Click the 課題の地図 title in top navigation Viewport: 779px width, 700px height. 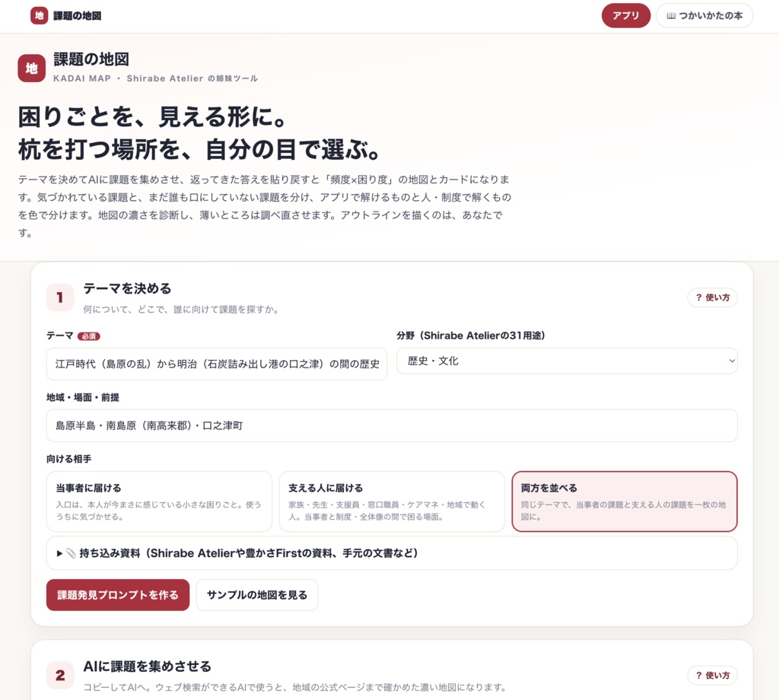77,16
